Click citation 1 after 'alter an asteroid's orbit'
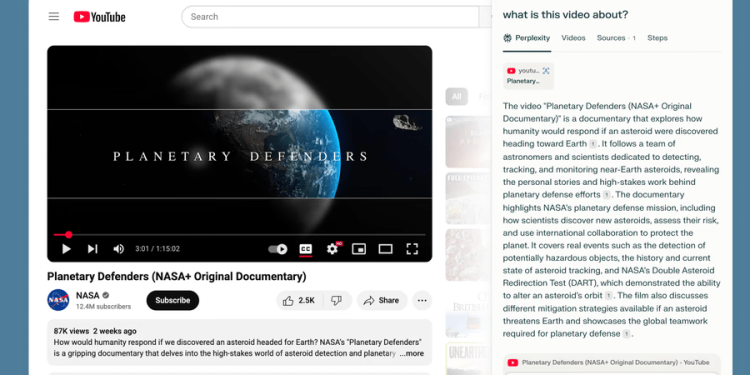Screen dimensions: 750x375 pos(608,296)
